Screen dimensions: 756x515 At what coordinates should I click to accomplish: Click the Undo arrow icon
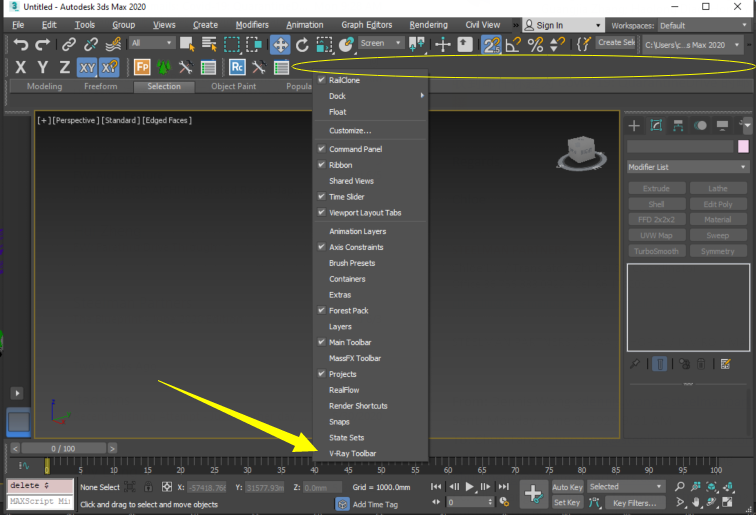20,44
